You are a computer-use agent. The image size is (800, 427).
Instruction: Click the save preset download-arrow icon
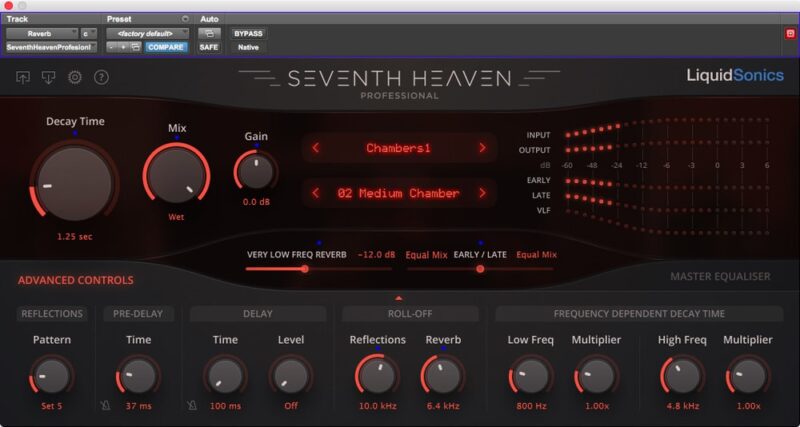pos(48,78)
